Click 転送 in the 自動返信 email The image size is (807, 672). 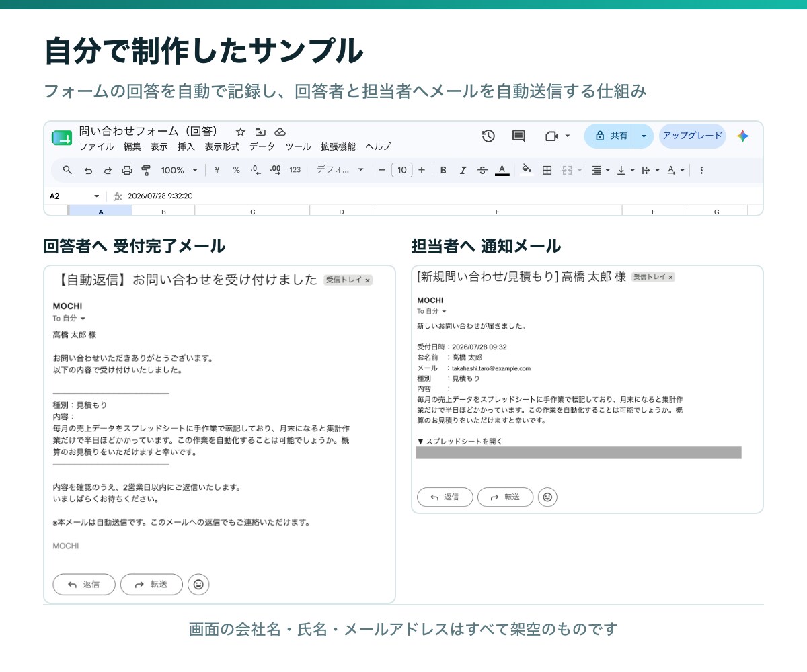click(151, 585)
